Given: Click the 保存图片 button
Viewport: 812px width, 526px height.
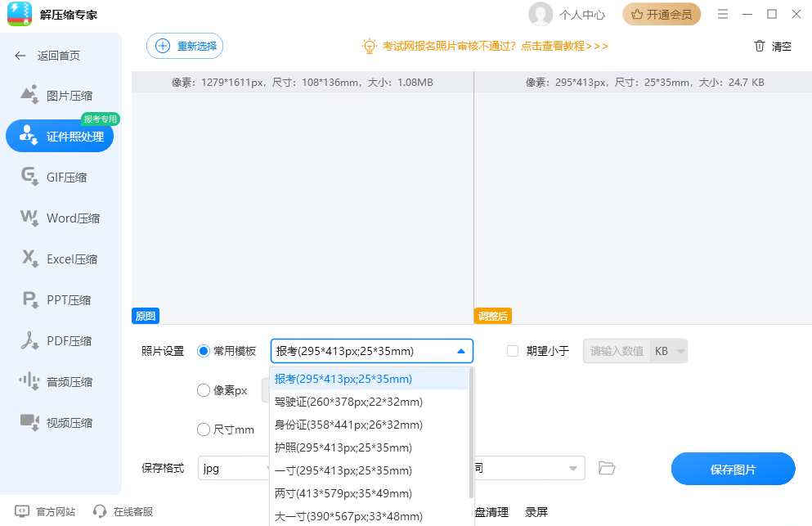Looking at the screenshot, I should [733, 468].
